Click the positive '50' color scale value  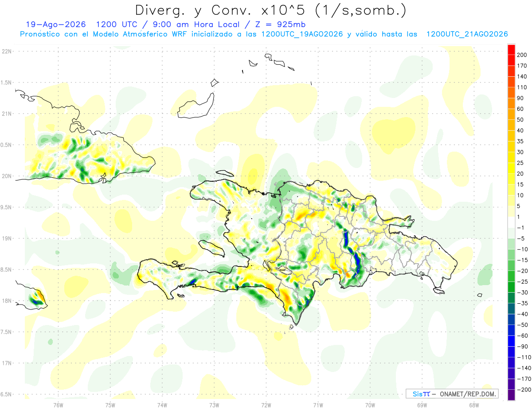[521, 120]
